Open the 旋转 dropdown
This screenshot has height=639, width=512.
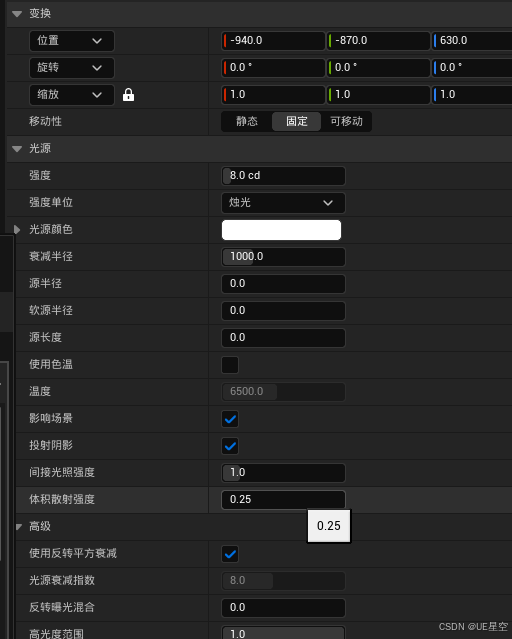pos(72,68)
